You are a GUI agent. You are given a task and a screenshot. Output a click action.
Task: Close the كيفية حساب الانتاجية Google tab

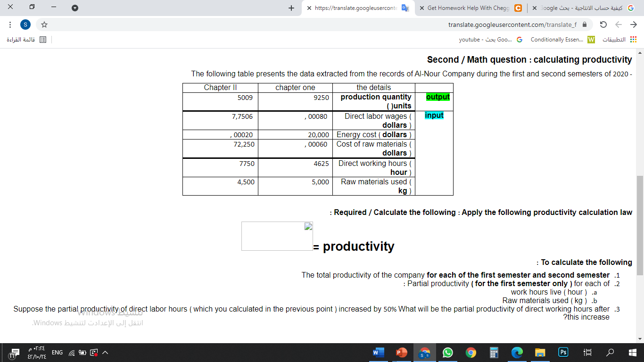[x=535, y=8]
